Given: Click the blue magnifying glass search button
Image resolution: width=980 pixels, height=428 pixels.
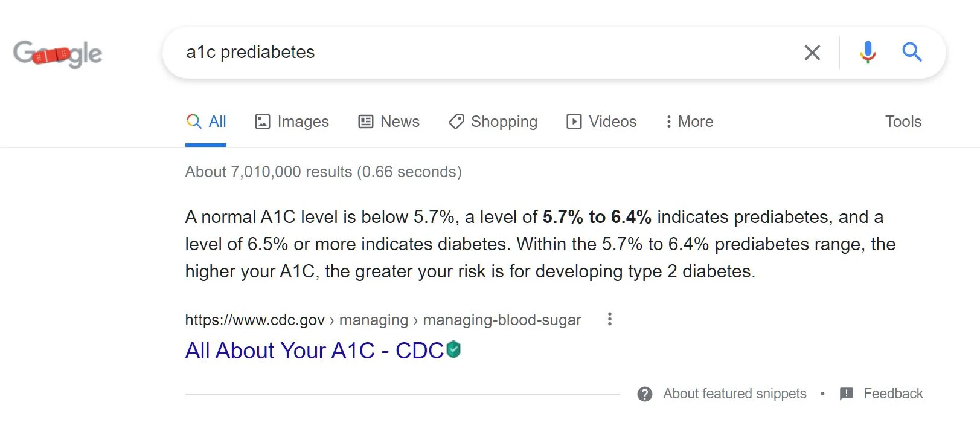Looking at the screenshot, I should click(x=912, y=53).
